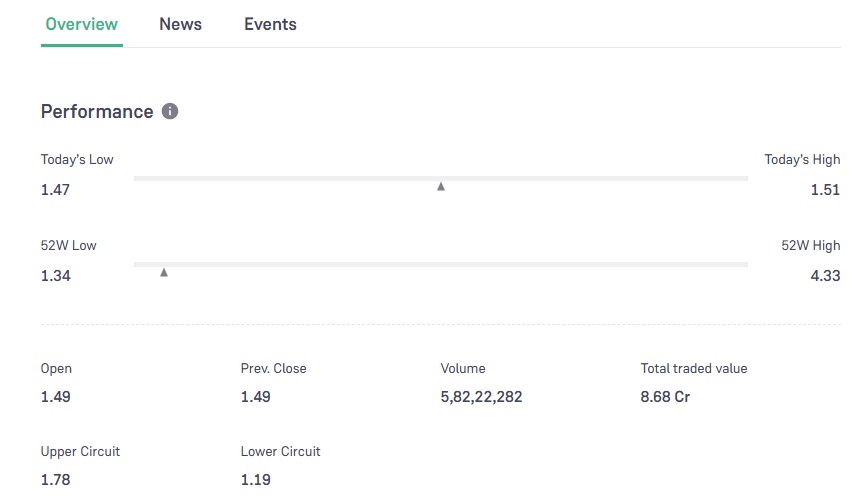Click the Prev. Close label

pyautogui.click(x=273, y=369)
